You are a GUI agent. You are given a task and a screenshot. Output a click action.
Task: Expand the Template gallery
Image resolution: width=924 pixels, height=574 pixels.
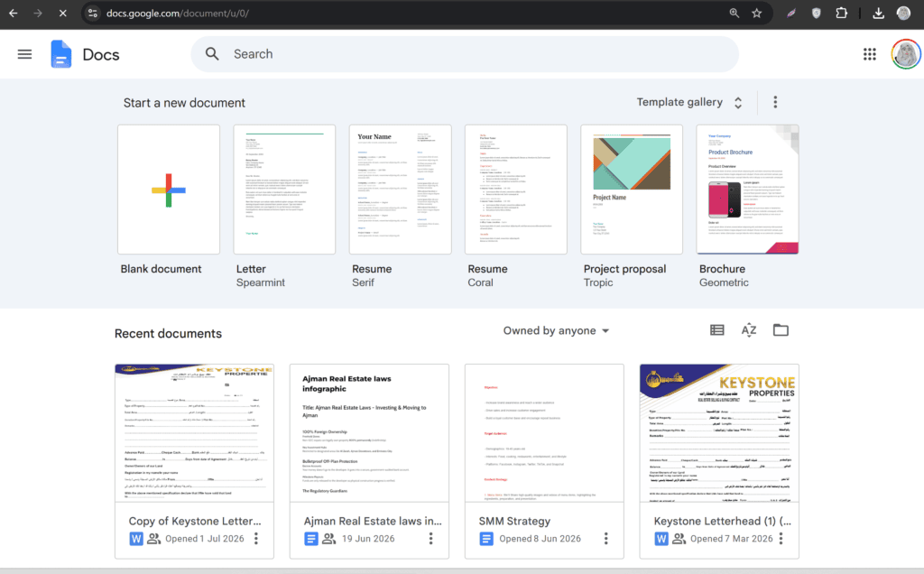[x=688, y=102]
